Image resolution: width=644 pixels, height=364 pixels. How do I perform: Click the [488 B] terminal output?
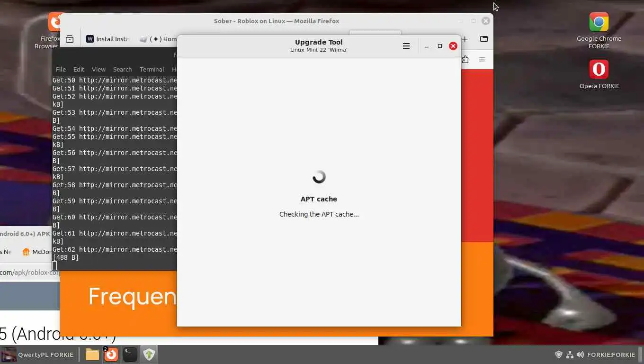65,257
